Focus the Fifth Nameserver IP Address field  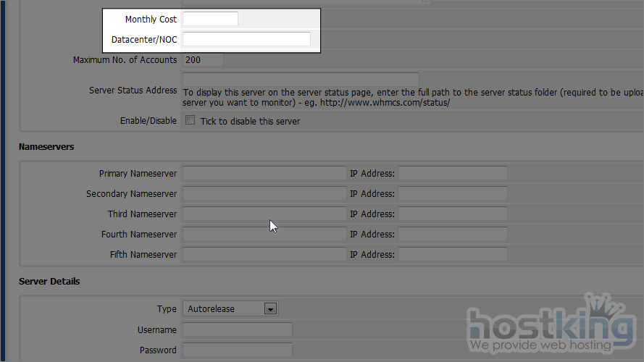tap(452, 255)
